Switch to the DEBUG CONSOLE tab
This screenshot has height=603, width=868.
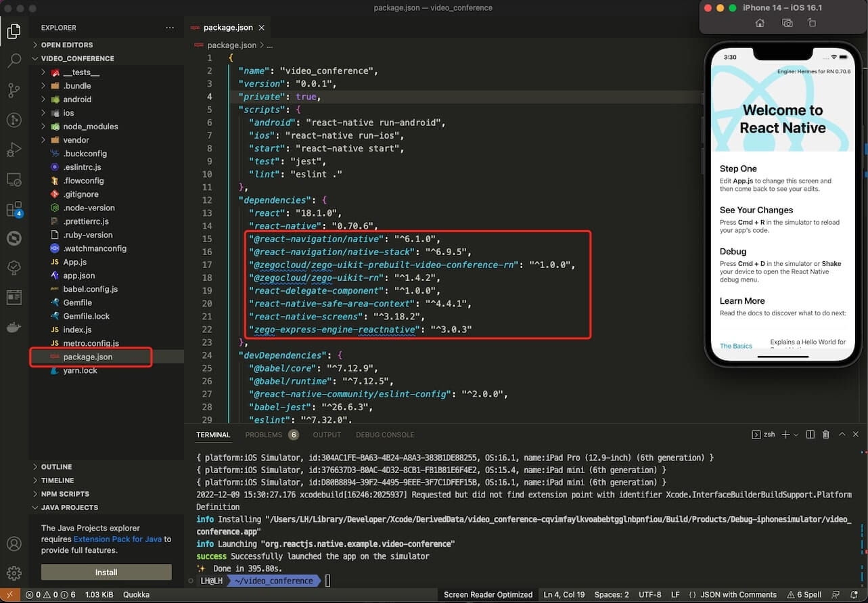click(385, 434)
